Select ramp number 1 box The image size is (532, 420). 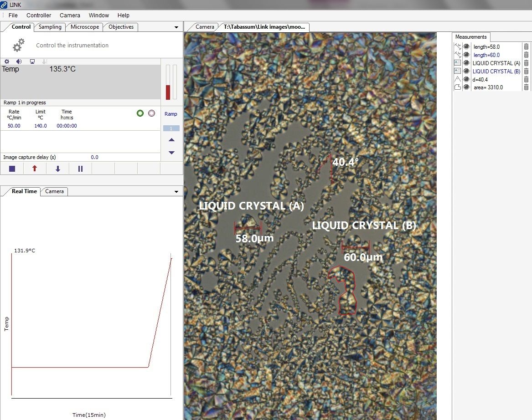tap(171, 128)
